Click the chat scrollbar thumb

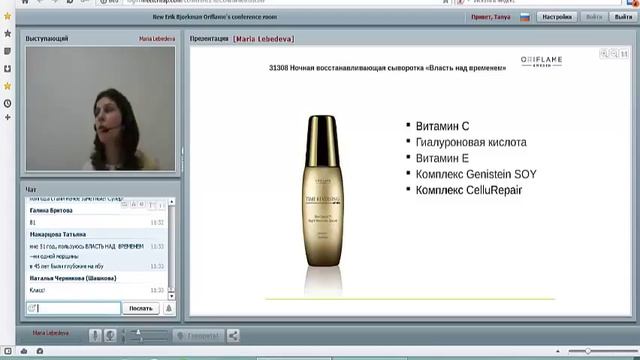click(x=171, y=247)
